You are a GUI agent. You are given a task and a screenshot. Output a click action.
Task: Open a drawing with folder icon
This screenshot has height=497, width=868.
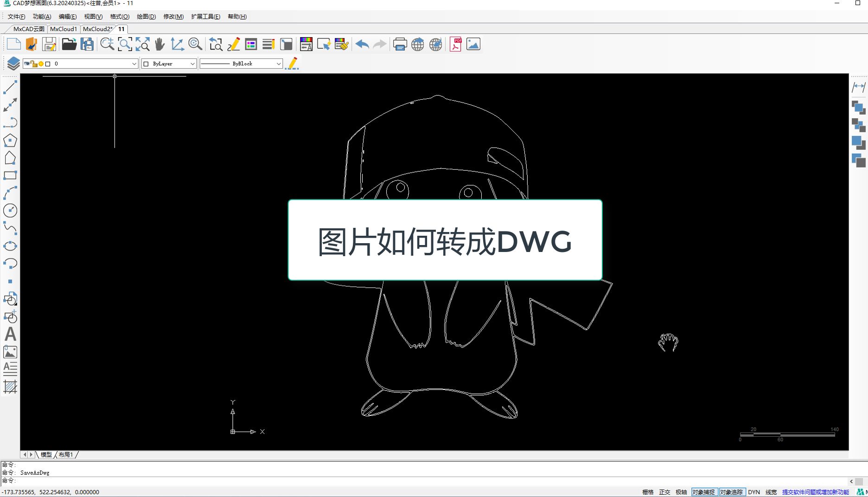click(x=69, y=44)
